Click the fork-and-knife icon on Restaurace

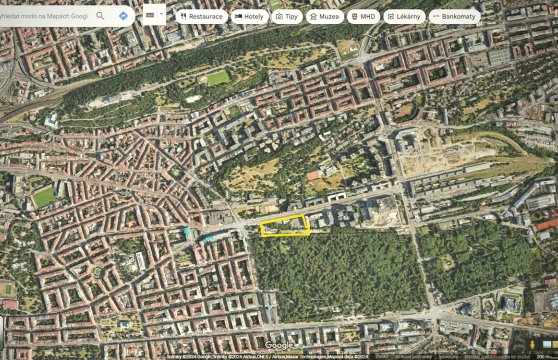point(183,16)
